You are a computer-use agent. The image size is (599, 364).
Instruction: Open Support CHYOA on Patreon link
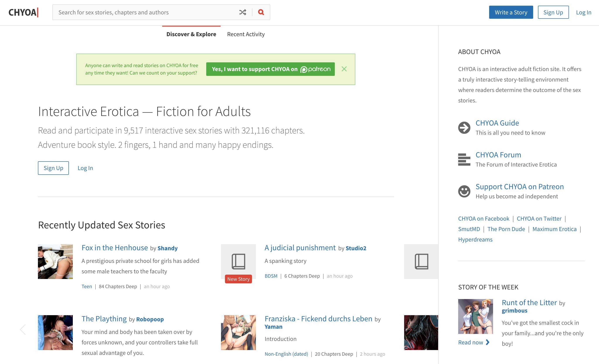point(519,187)
